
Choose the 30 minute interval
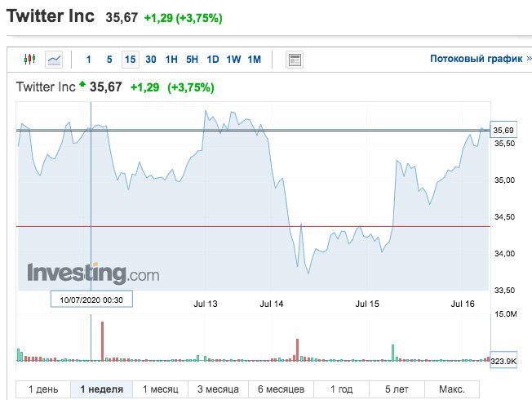click(x=151, y=59)
